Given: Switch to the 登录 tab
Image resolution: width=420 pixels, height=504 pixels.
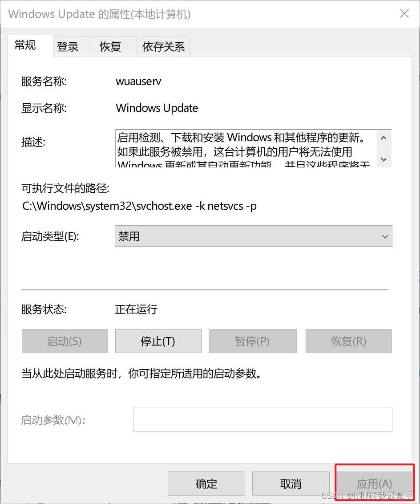Looking at the screenshot, I should (73, 47).
